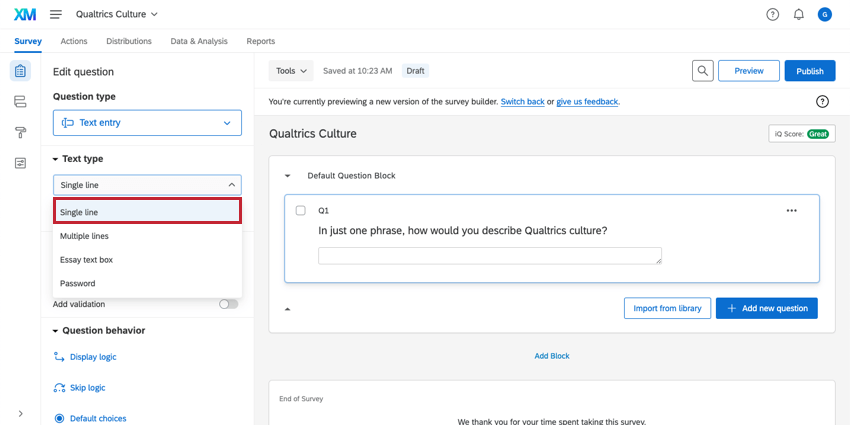
Task: Click the Preview button
Action: 749,71
